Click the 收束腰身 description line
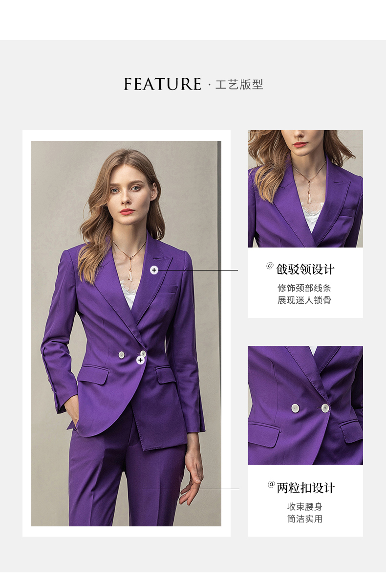Image resolution: width=386 pixels, height=588 pixels. pyautogui.click(x=305, y=507)
